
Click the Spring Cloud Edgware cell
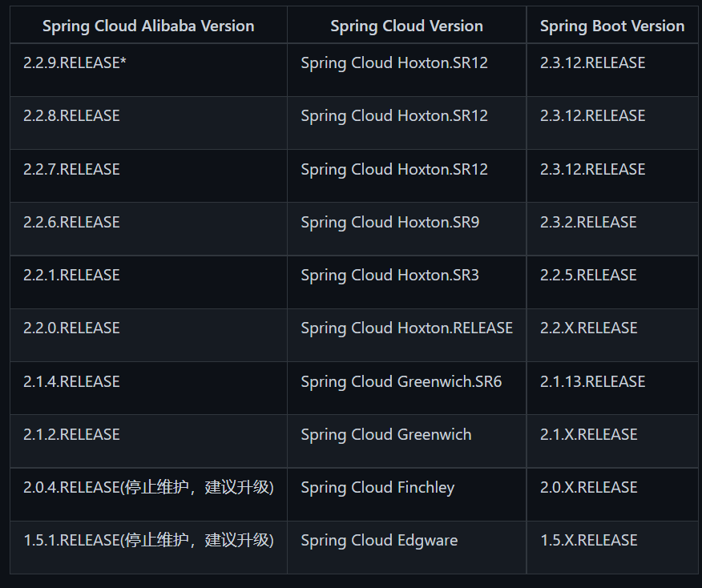[x=406, y=547]
